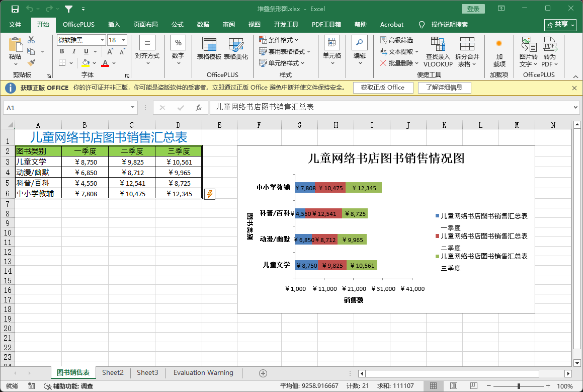Toggle bold formatting
The height and width of the screenshot is (392, 583).
pos(62,51)
